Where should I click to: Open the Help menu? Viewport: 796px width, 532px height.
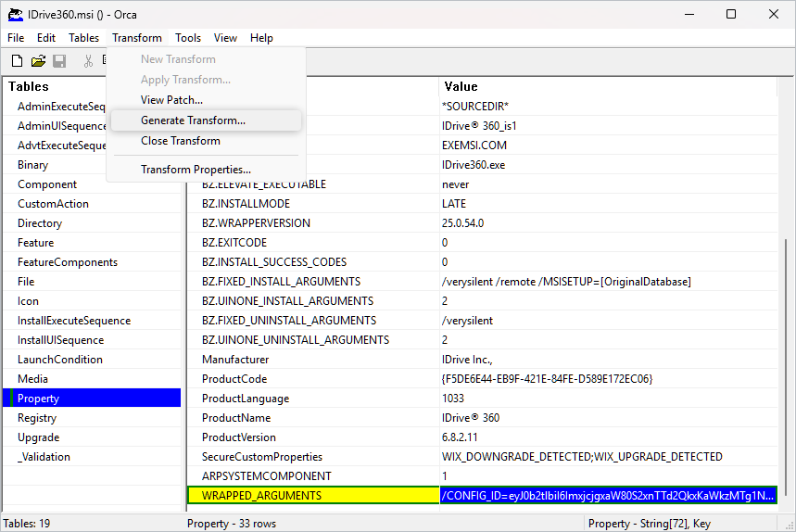(x=261, y=38)
